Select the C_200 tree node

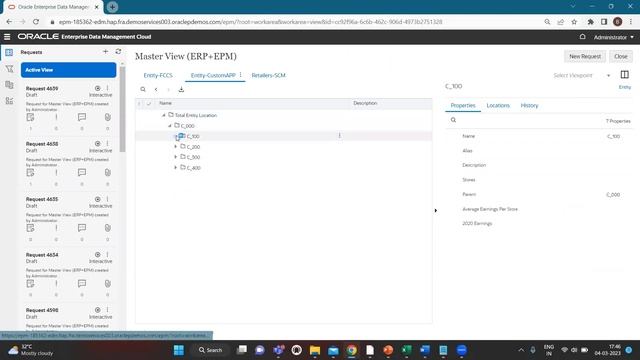click(193, 147)
